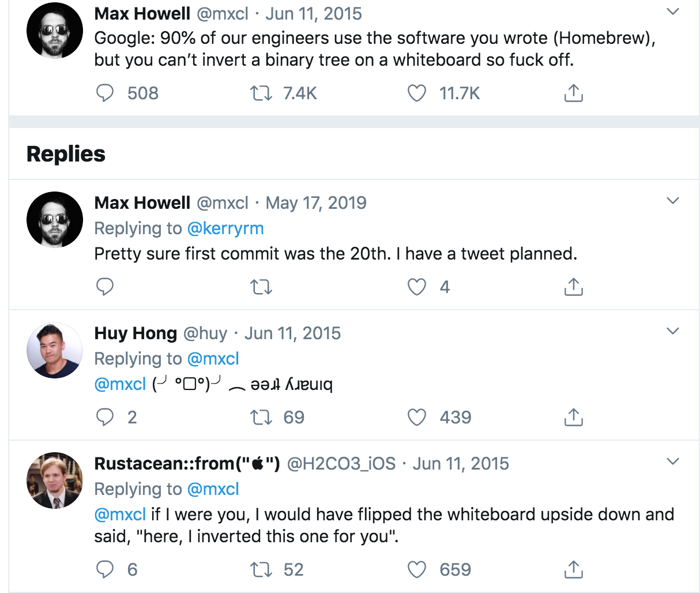The image size is (700, 593).
Task: Open the @mxcl mention in the whiteboard reply
Action: [x=120, y=514]
